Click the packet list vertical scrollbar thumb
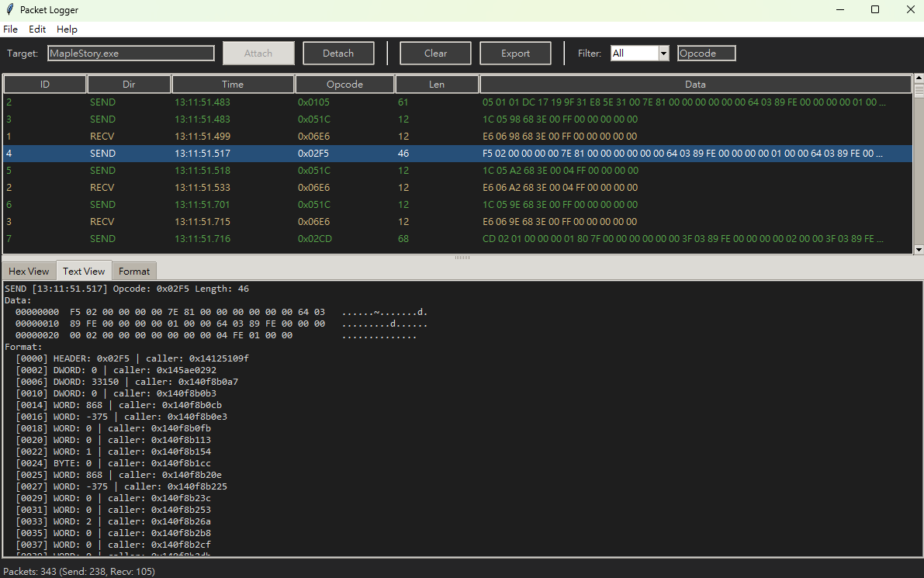924x578 pixels. point(919,89)
